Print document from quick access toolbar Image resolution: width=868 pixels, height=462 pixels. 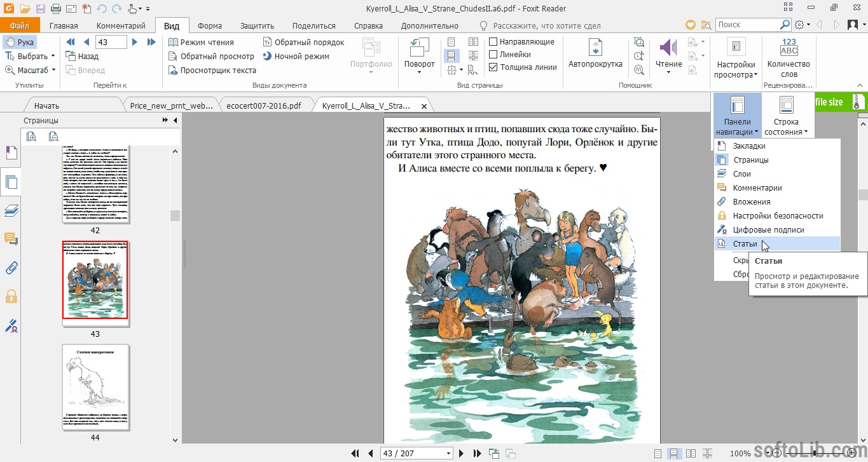[55, 9]
